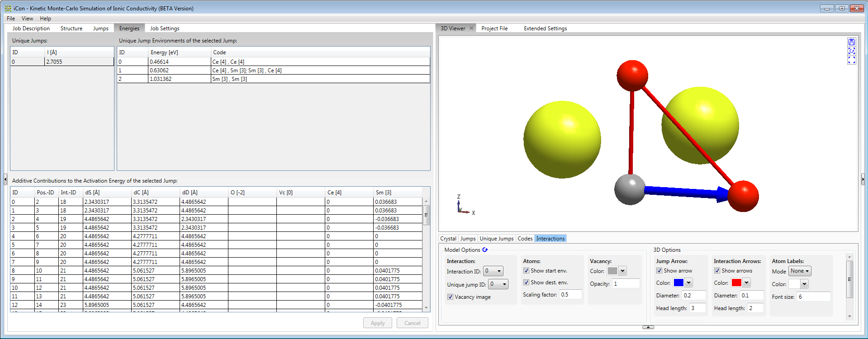
Task: Open the Project File tab
Action: click(x=494, y=28)
